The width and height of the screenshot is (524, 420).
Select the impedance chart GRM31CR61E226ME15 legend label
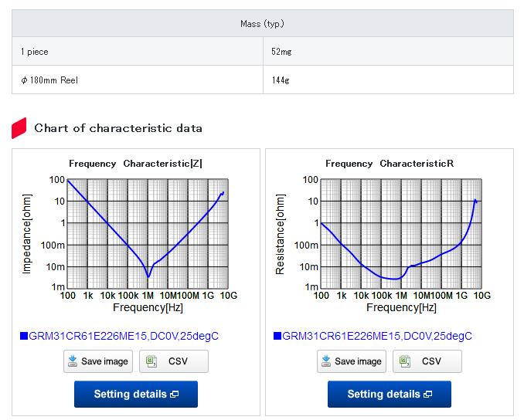pos(124,336)
